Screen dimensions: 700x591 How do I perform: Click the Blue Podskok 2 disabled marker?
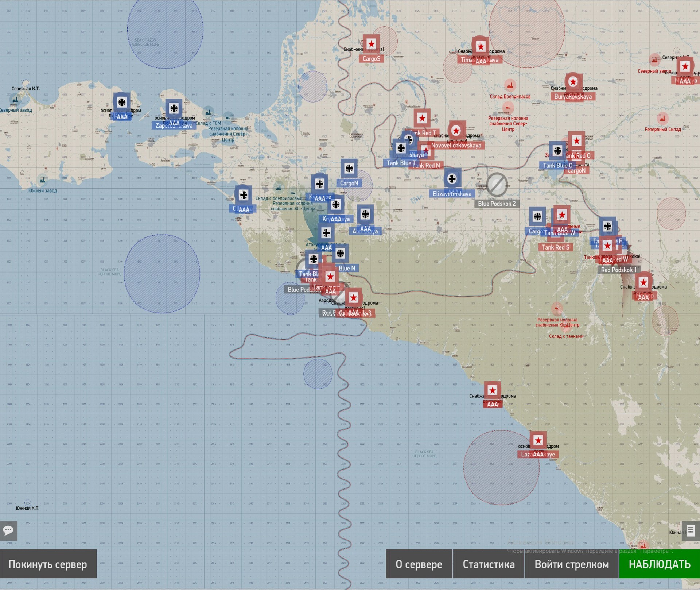(x=497, y=185)
